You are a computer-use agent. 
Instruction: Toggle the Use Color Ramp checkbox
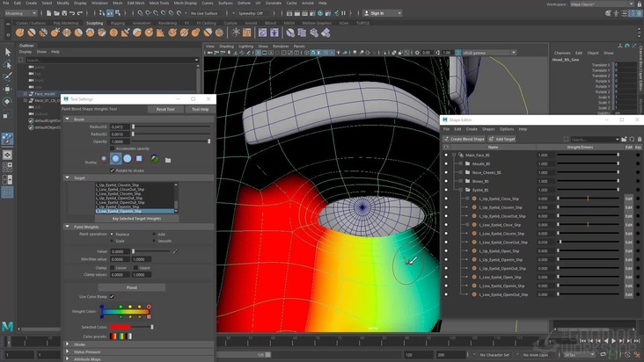[x=112, y=296]
